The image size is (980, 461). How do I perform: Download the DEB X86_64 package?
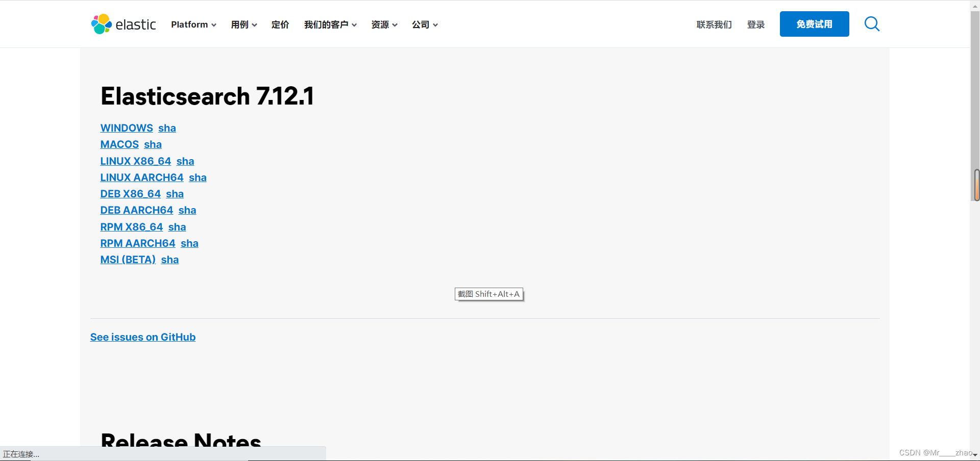pos(131,194)
